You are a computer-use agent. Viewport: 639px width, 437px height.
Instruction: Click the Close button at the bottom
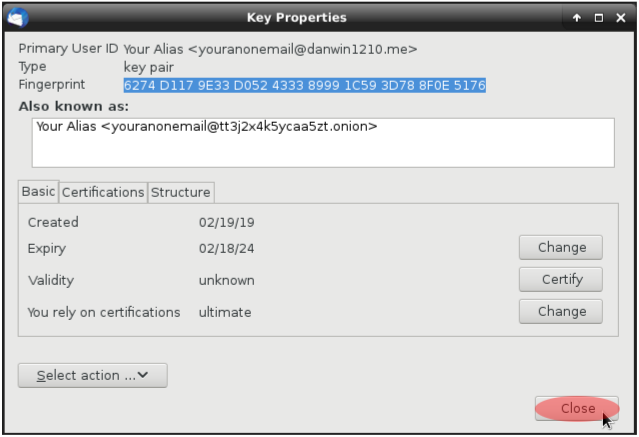pyautogui.click(x=577, y=408)
